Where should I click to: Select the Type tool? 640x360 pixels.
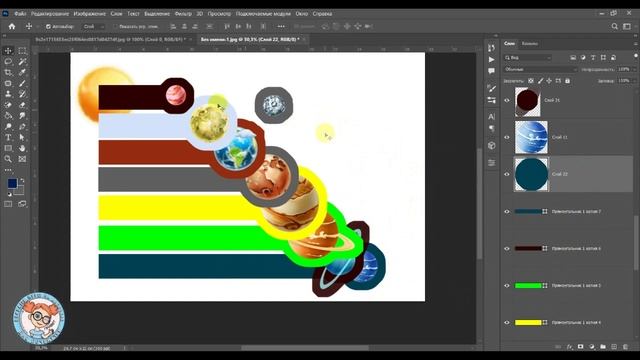tap(8, 138)
